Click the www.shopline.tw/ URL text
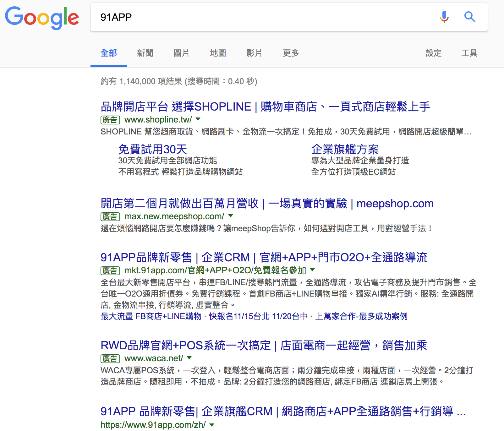Image resolution: width=504 pixels, height=431 pixels. [158, 120]
